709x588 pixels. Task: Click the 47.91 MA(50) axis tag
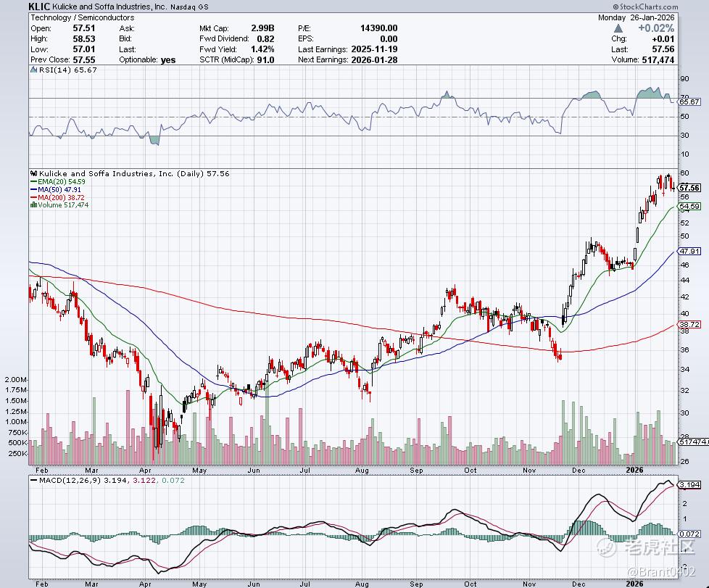[x=689, y=251]
